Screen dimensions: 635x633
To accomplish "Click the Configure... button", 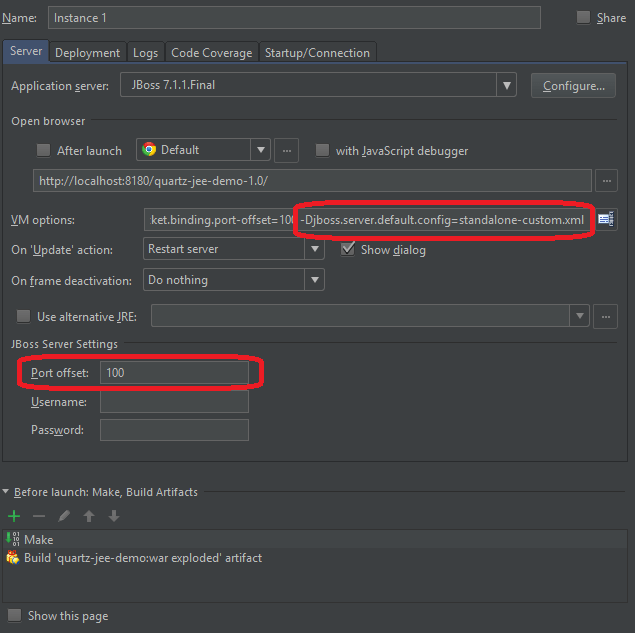I will [573, 86].
